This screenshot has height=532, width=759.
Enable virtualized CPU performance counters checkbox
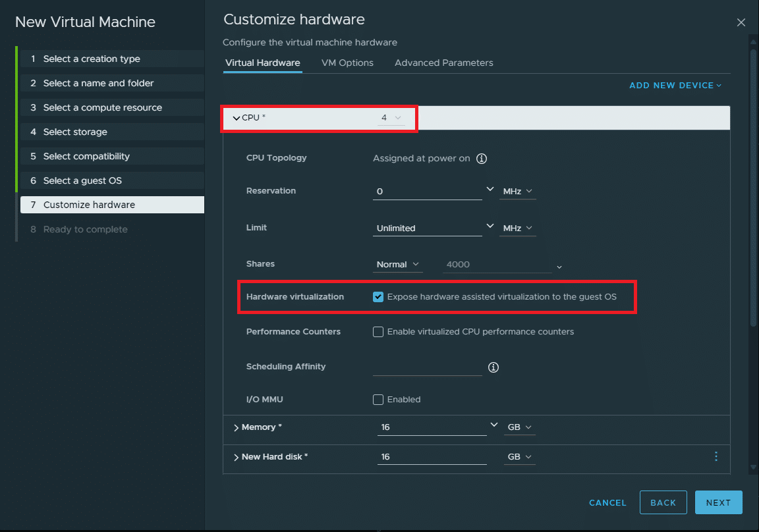(x=378, y=332)
